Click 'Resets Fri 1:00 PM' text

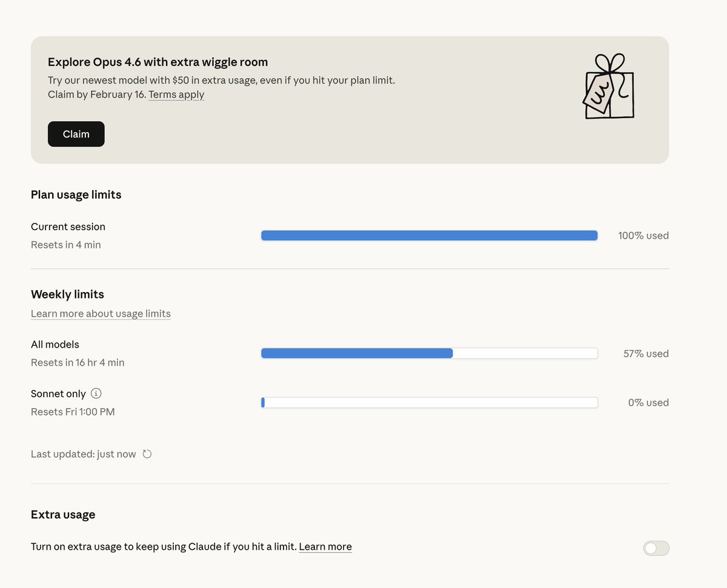[x=73, y=412]
